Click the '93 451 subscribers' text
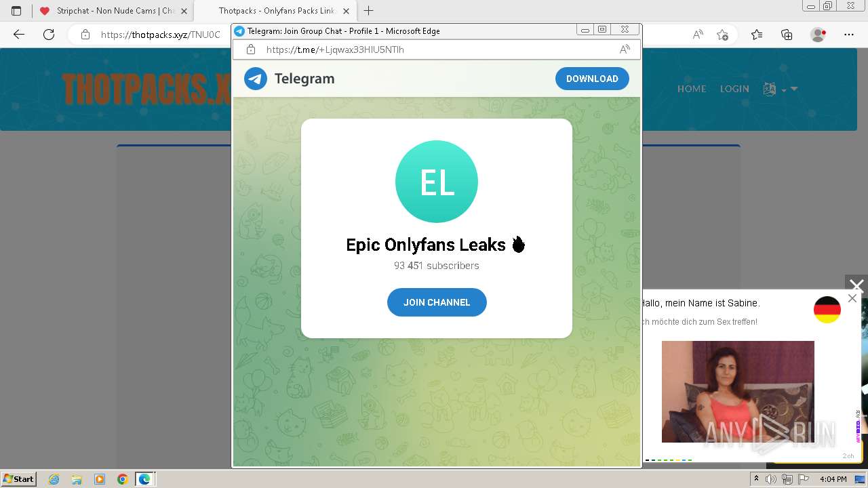 pyautogui.click(x=437, y=266)
